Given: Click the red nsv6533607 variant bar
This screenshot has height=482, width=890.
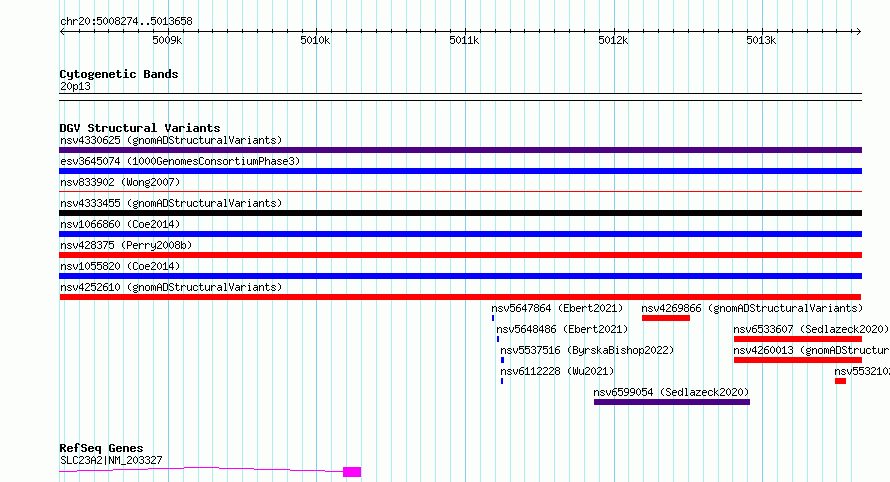Looking at the screenshot, I should coord(797,339).
